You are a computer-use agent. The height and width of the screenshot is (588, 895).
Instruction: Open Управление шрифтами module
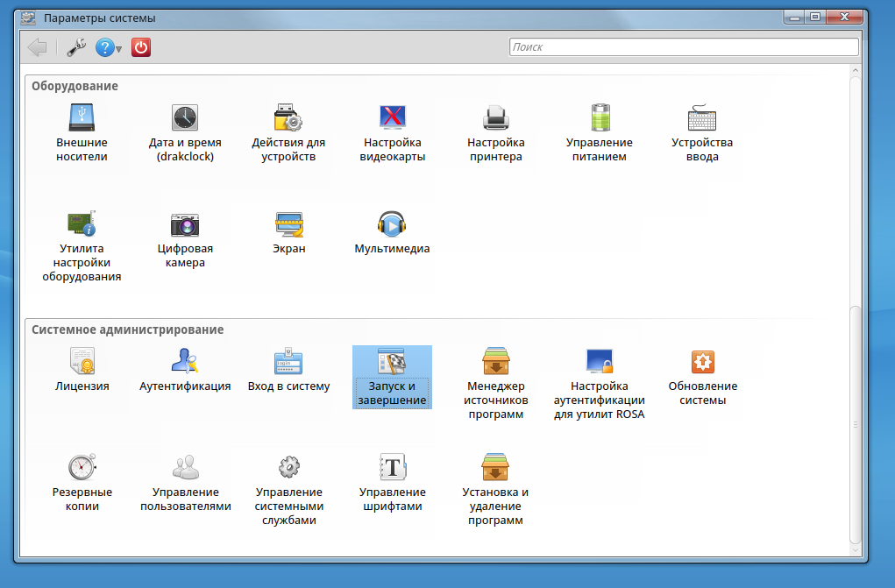point(392,483)
